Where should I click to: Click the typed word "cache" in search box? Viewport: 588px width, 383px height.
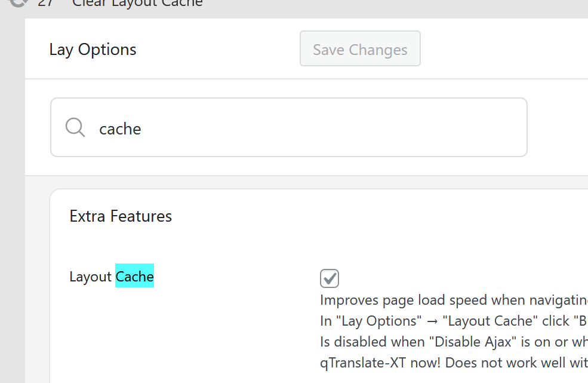(120, 128)
